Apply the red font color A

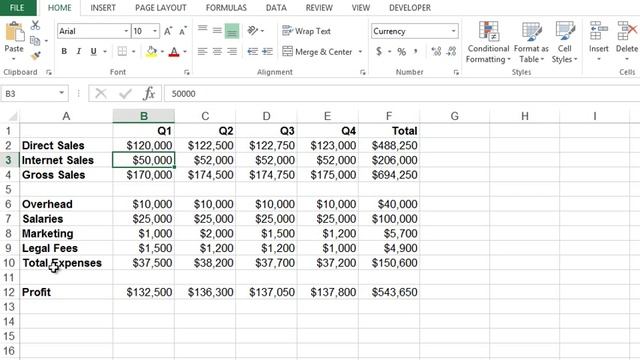(x=174, y=52)
